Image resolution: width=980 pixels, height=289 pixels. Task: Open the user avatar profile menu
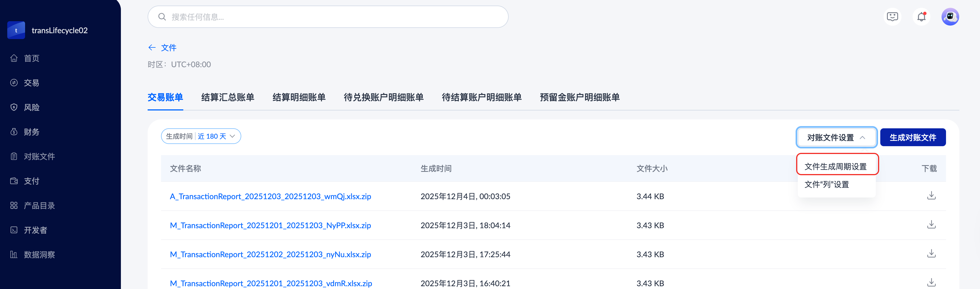pos(950,17)
